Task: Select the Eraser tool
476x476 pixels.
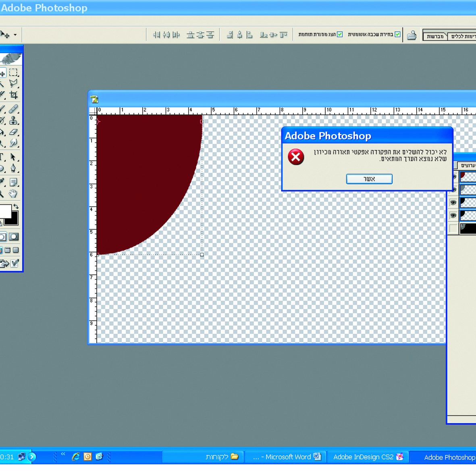Action: coord(13,132)
